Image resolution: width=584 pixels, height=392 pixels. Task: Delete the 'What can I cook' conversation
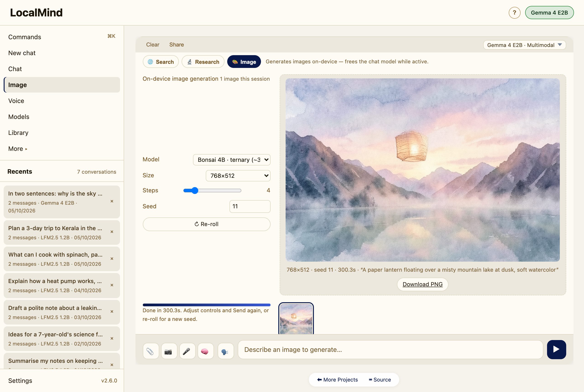click(x=112, y=258)
